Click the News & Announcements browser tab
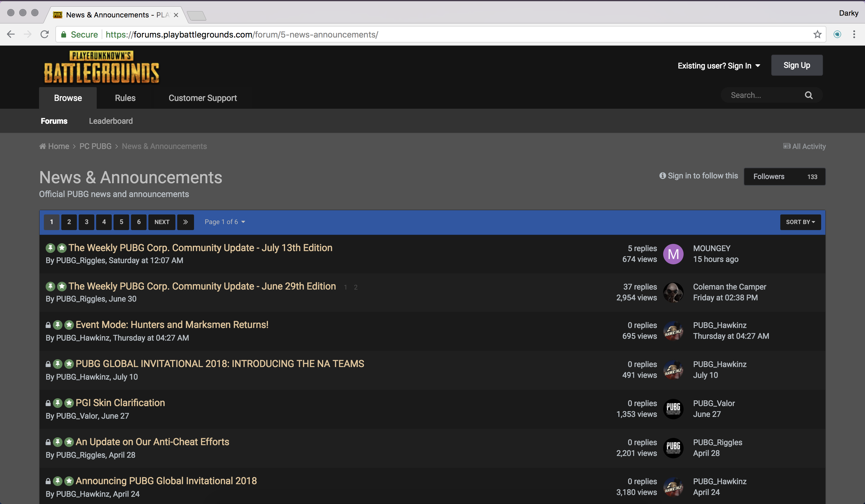Image resolution: width=865 pixels, height=504 pixels. (x=117, y=15)
